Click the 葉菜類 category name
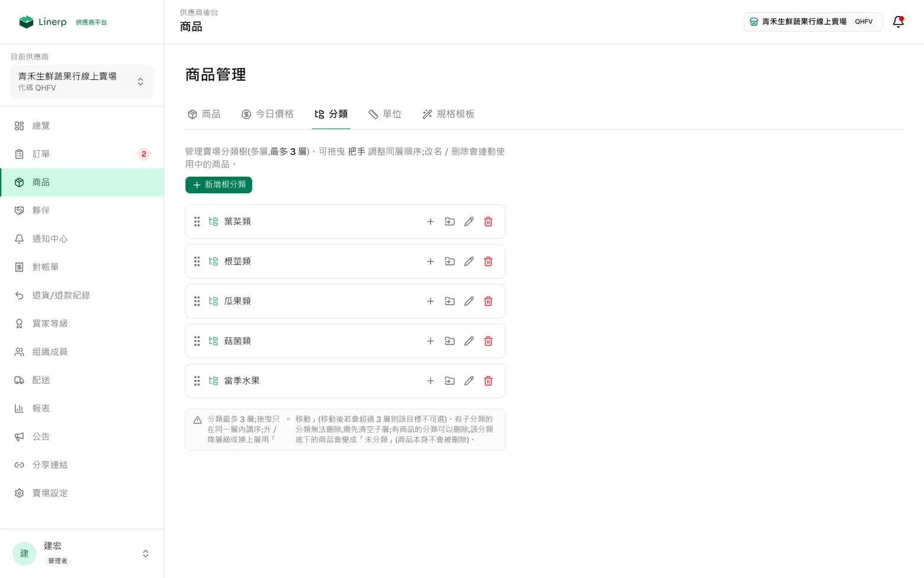This screenshot has height=578, width=924. point(238,222)
